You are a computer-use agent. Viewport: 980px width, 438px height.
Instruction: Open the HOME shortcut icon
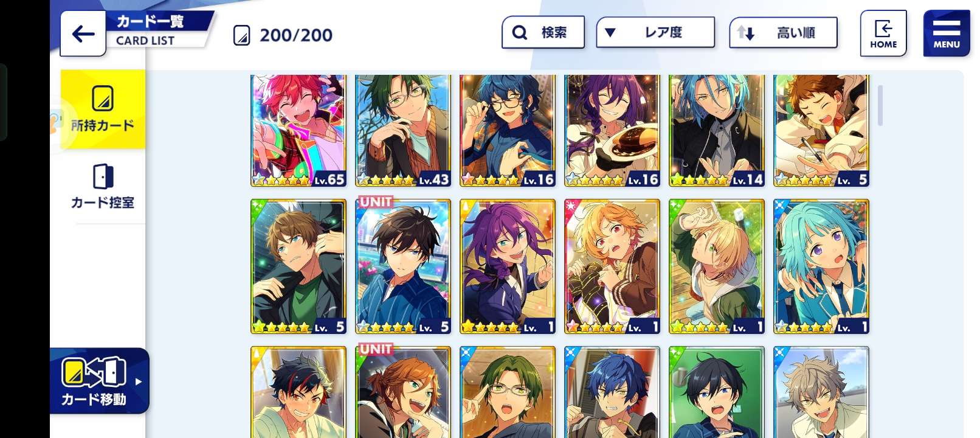coord(883,33)
